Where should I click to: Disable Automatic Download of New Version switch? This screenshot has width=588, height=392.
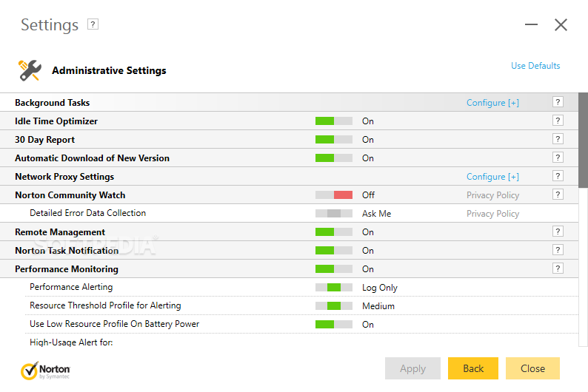click(334, 158)
